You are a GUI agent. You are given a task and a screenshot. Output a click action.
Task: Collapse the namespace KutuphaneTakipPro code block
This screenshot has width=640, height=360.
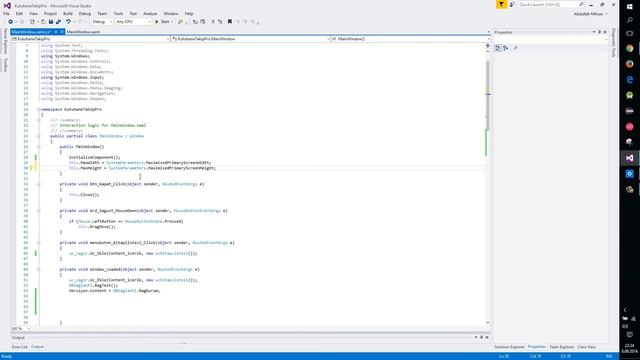pos(39,109)
